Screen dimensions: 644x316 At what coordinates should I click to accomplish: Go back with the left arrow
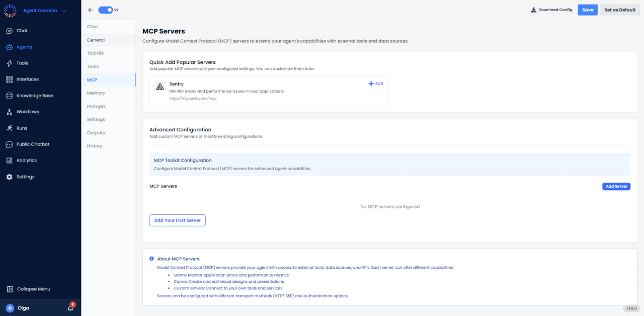[91, 10]
